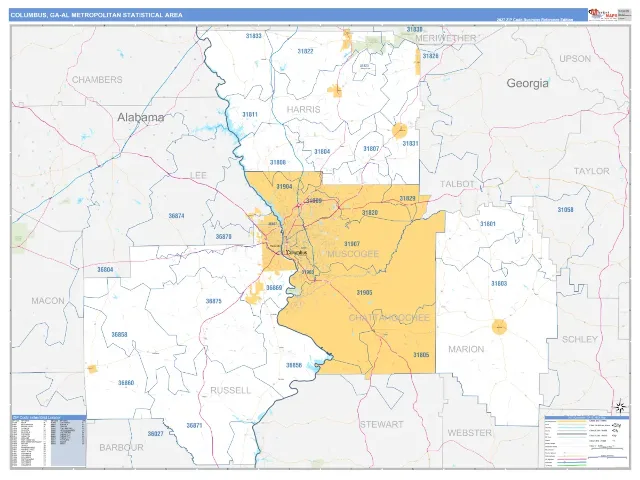Select ZIP code 36027

coord(156,434)
